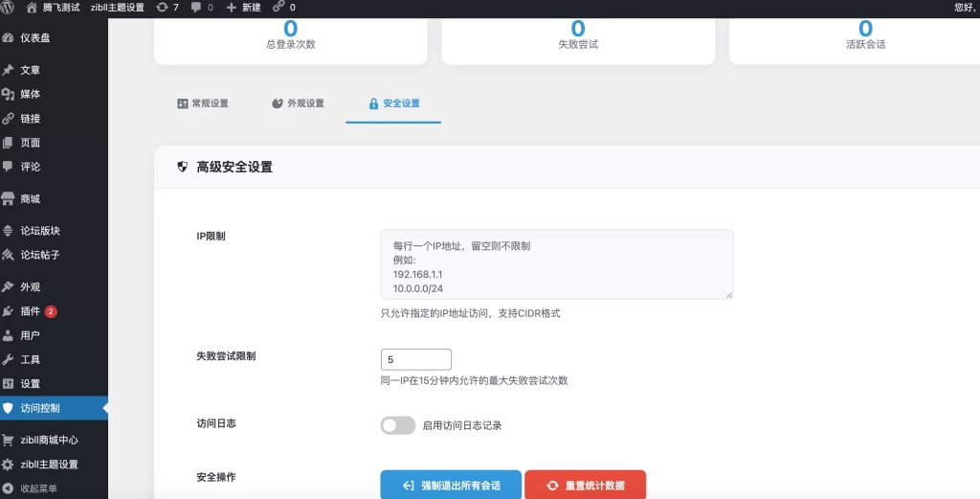Click the 工具 wrench icon in sidebar
980x499 pixels.
coord(9,359)
